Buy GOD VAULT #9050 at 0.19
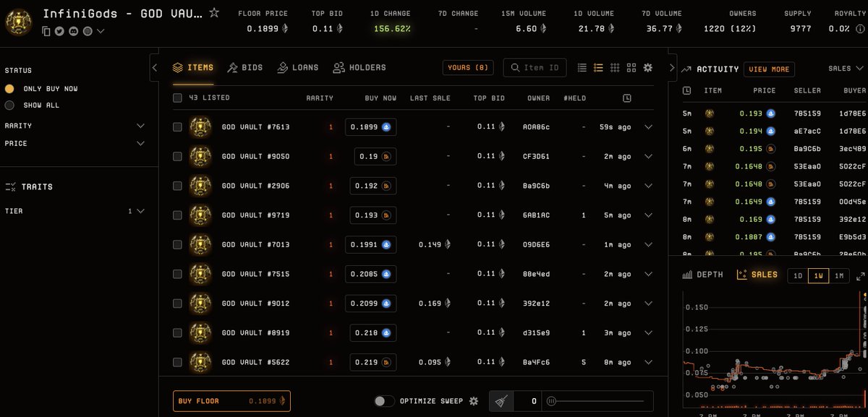The image size is (868, 417). [375, 157]
